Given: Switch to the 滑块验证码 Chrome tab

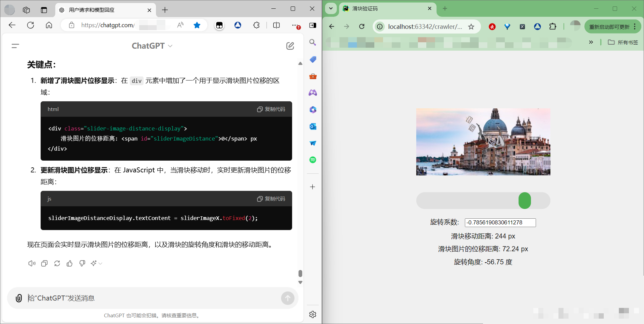Looking at the screenshot, I should 386,9.
